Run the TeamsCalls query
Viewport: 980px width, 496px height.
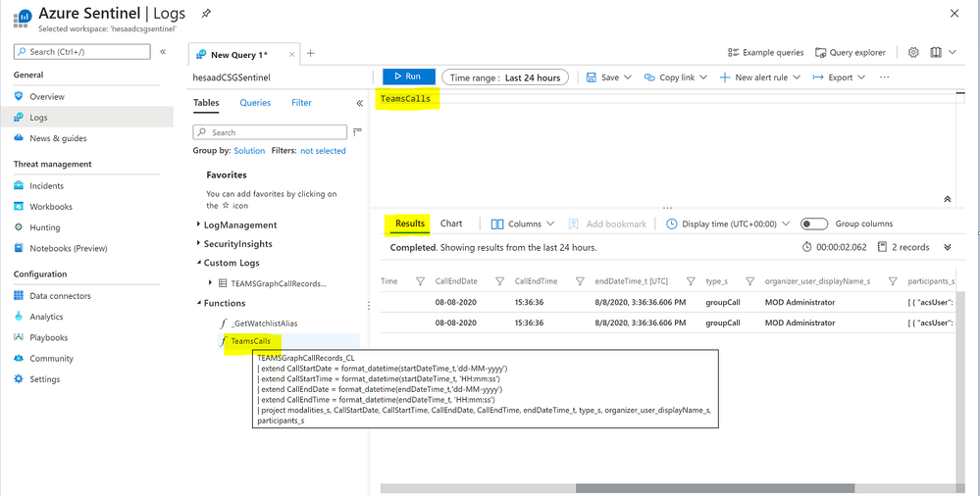[x=409, y=76]
